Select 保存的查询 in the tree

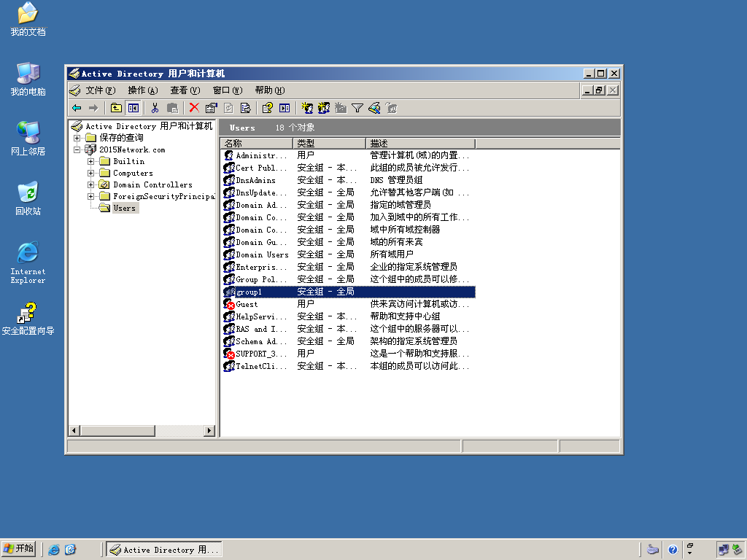tap(115, 138)
